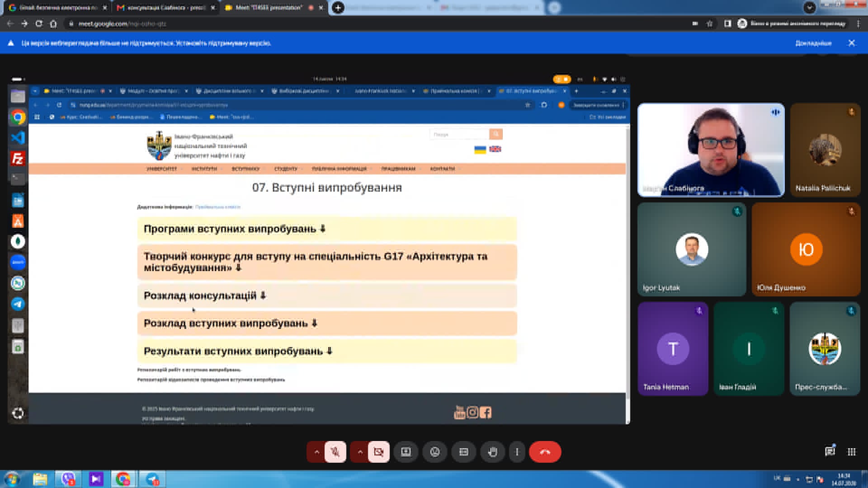Open the meeting chat panel icon
This screenshot has width=868, height=488.
(830, 451)
